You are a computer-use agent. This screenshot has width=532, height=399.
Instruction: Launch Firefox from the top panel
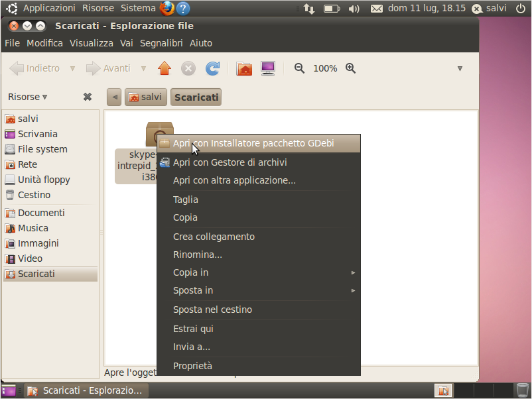click(167, 8)
